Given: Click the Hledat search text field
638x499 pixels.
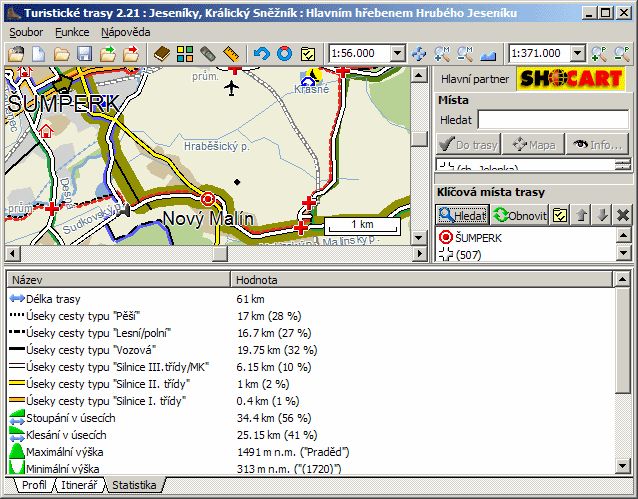Looking at the screenshot, I should click(x=553, y=119).
